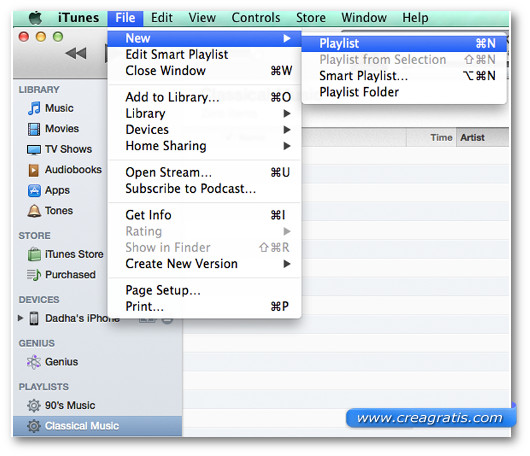Select Apps in the sidebar
530x456 pixels.
pyautogui.click(x=57, y=190)
